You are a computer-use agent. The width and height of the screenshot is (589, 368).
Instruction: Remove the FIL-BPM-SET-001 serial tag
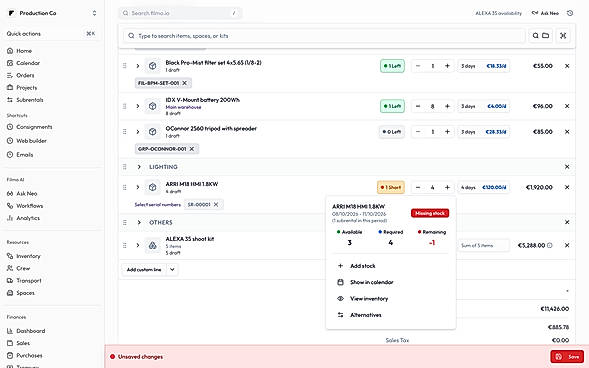[x=184, y=83]
